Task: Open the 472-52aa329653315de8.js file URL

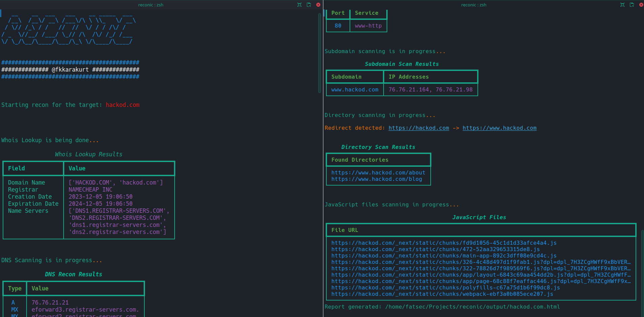Action: pos(435,249)
